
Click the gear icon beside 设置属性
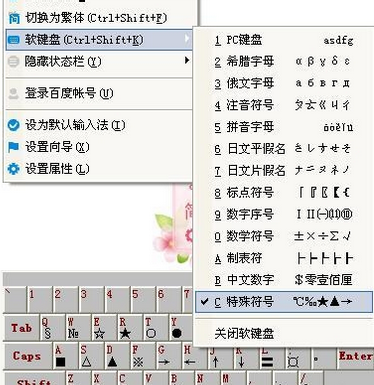click(13, 169)
